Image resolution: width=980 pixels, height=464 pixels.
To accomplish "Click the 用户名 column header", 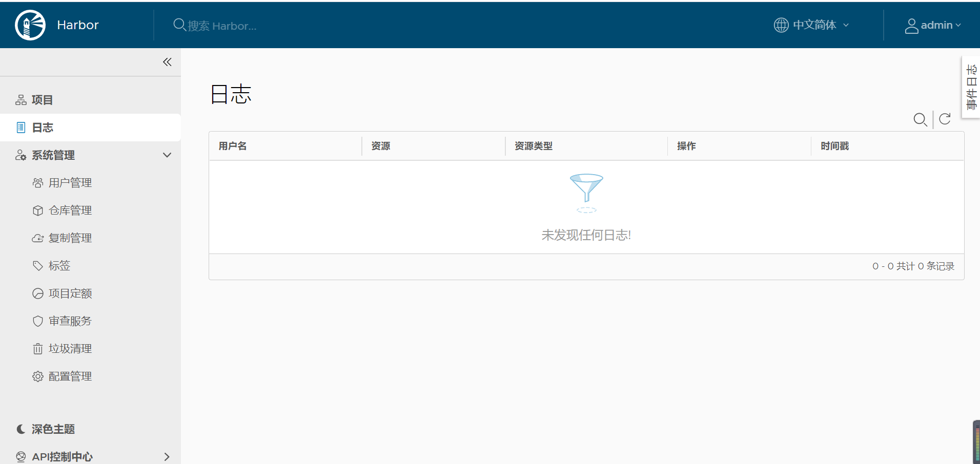I will (233, 146).
